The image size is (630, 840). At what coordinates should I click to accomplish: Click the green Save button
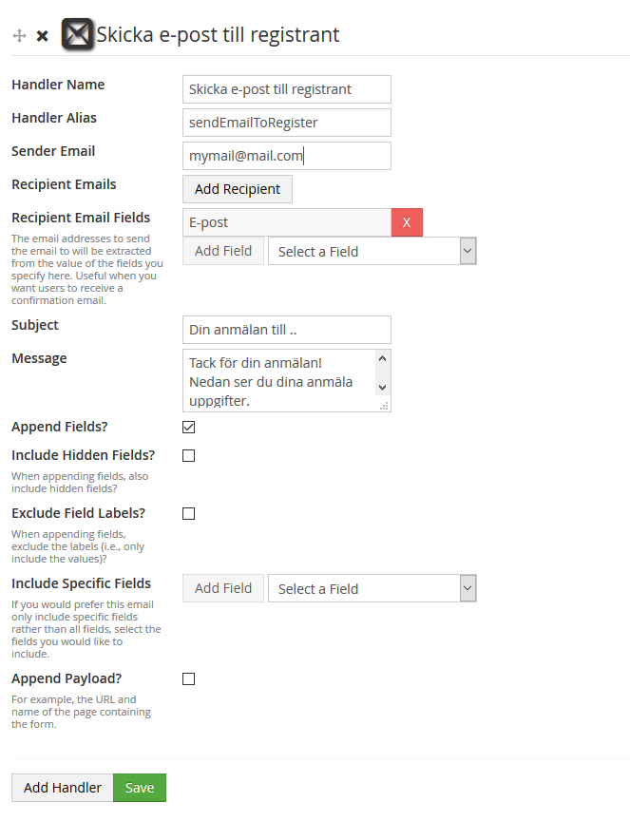[140, 788]
